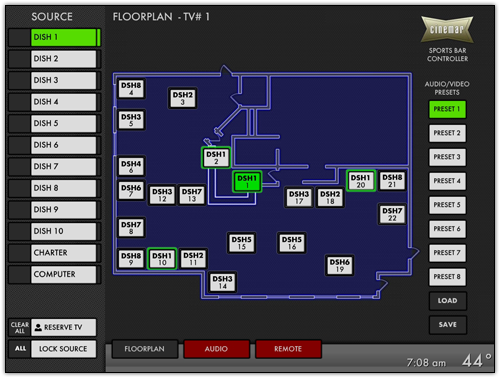Viewport: 500px width, 378px height.
Task: Select TV 22 tile showing DSH7
Action: (392, 214)
